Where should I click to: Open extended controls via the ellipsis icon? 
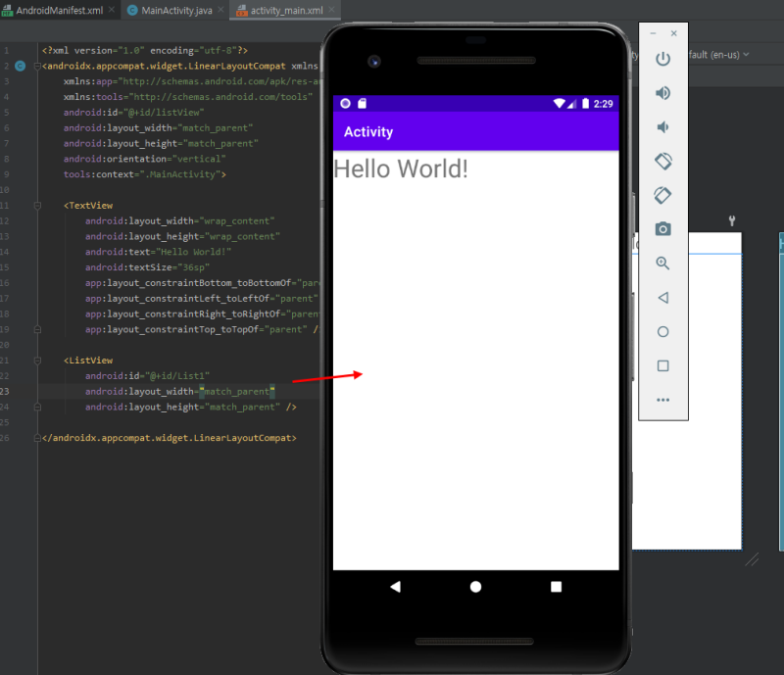point(662,400)
